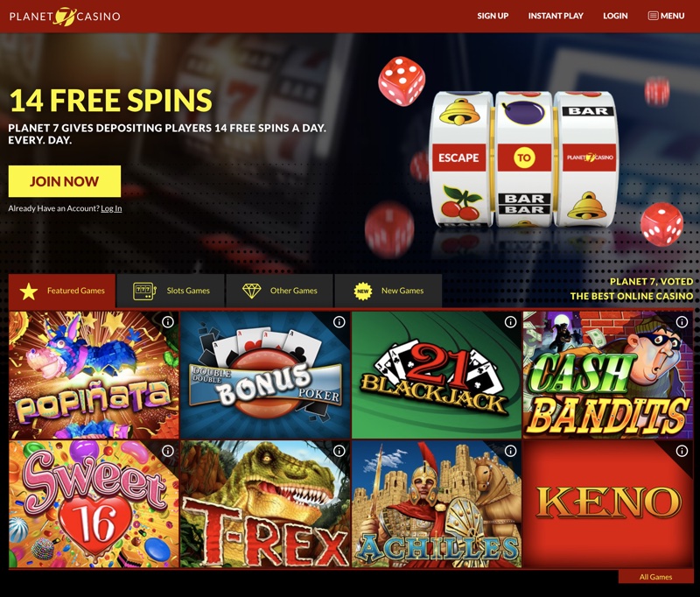Viewport: 700px width, 597px height.
Task: Open info icon on T-Rex game
Action: 339,451
